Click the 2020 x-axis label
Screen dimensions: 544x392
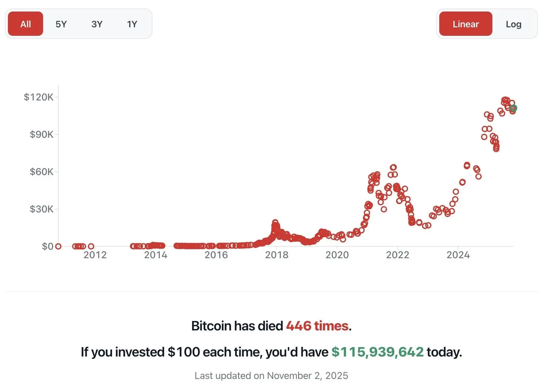point(337,255)
